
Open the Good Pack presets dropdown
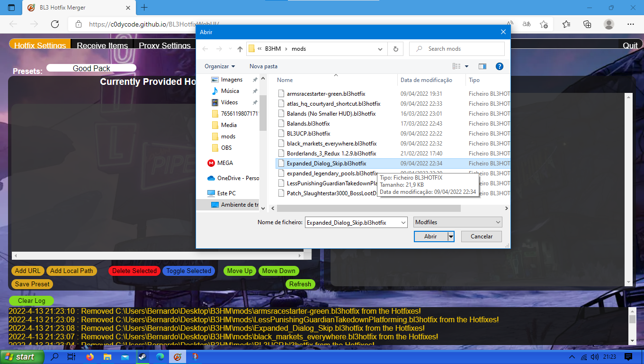(91, 68)
